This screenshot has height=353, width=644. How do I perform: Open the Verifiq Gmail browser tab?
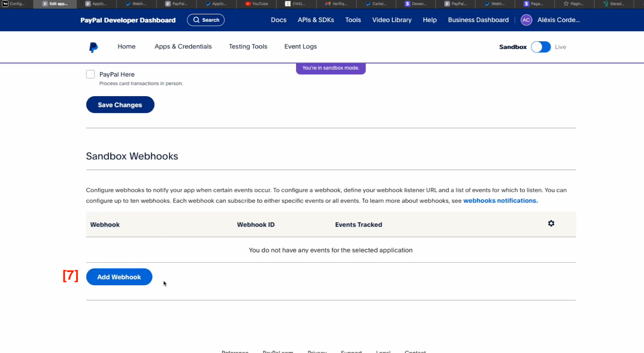336,4
